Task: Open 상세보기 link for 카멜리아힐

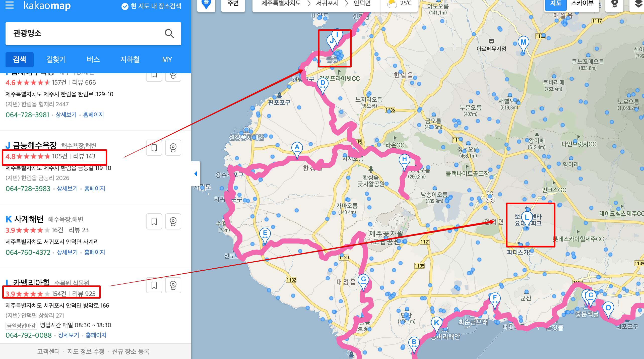Action: pos(69,335)
